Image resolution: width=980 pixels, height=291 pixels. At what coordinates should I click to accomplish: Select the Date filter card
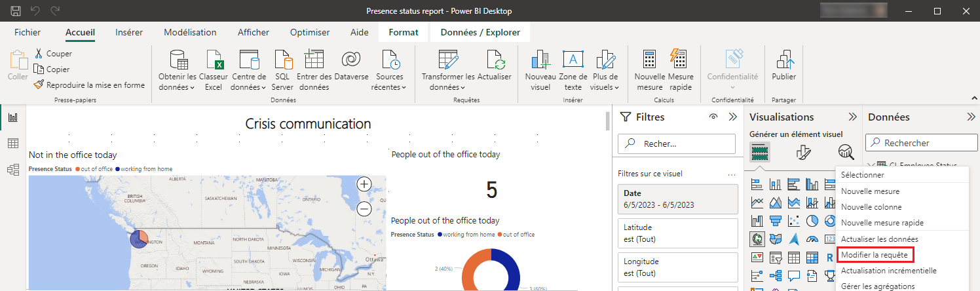677,199
